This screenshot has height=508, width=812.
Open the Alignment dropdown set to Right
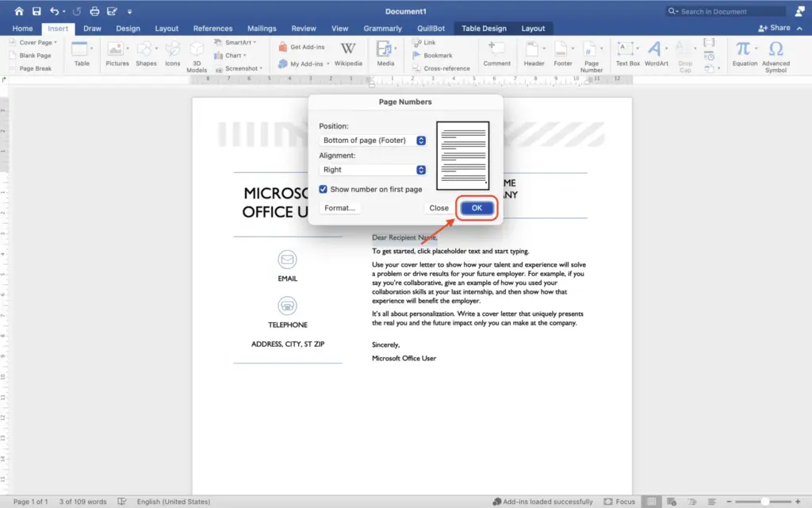tap(373, 170)
